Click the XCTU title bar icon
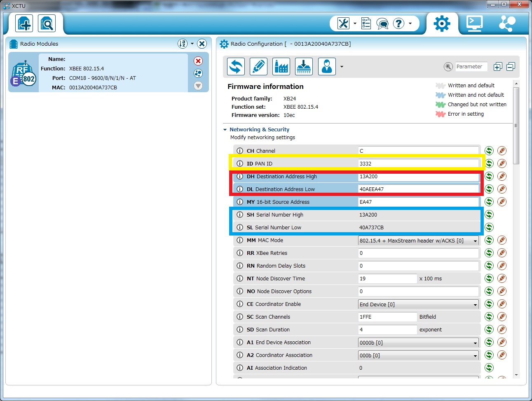 tap(6, 6)
